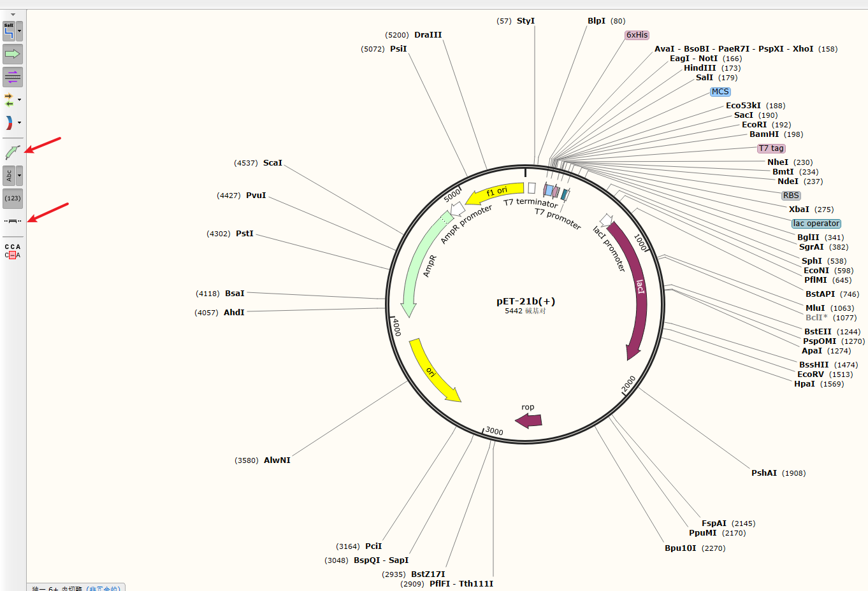Viewport: 868px width, 591px height.
Task: Select the 6xHis feature label
Action: point(637,35)
